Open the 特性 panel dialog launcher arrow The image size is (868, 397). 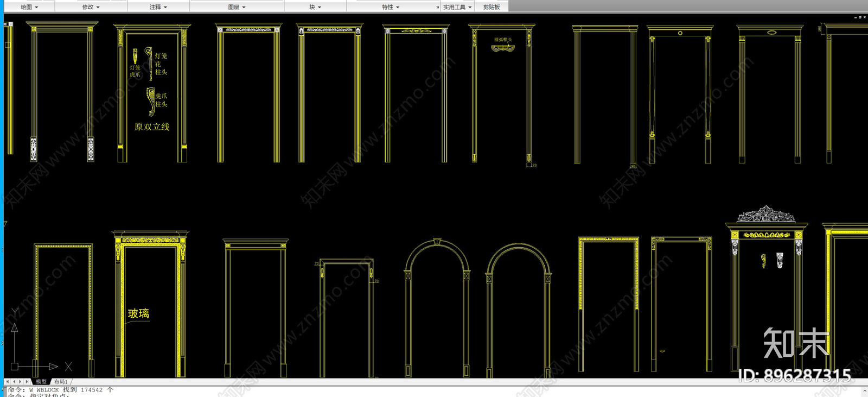tap(438, 8)
